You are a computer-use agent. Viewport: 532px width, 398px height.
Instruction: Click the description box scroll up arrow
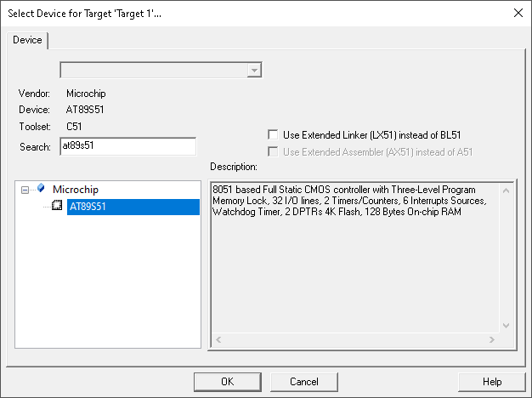[508, 190]
